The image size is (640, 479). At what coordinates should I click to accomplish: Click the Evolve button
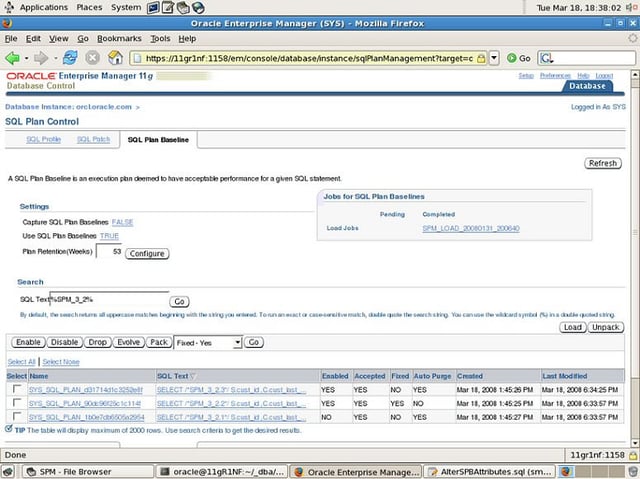129,342
